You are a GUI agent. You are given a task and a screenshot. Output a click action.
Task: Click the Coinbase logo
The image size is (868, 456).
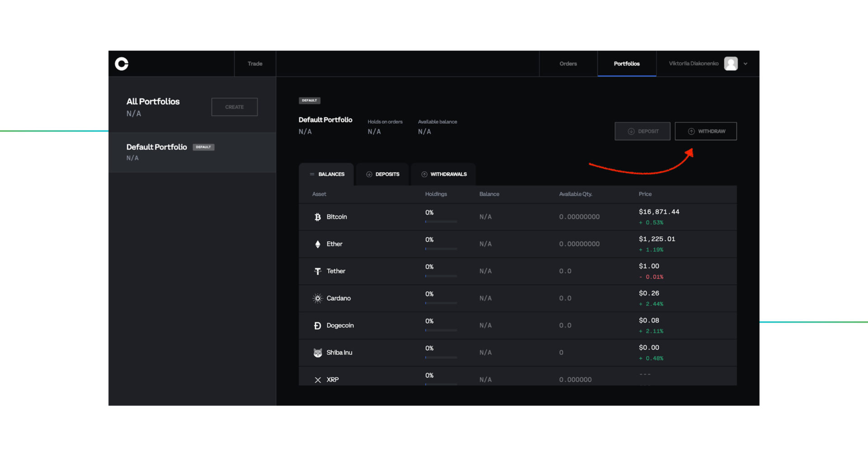pyautogui.click(x=121, y=64)
